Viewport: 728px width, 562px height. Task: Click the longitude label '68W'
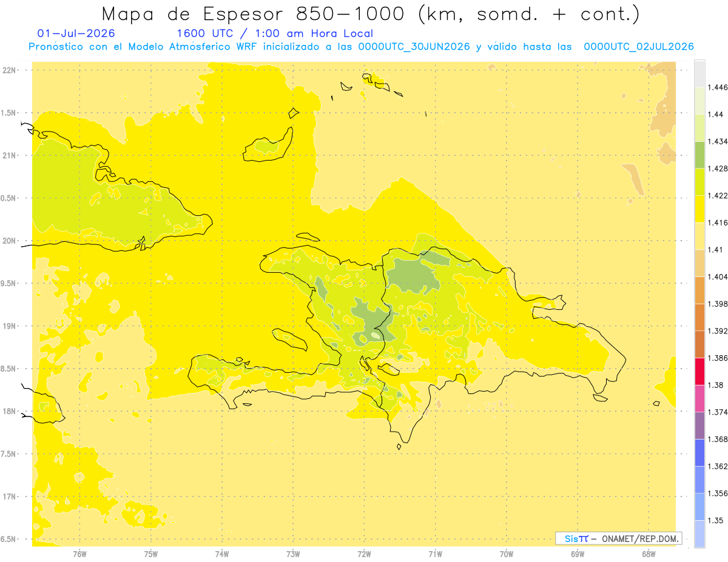649,554
